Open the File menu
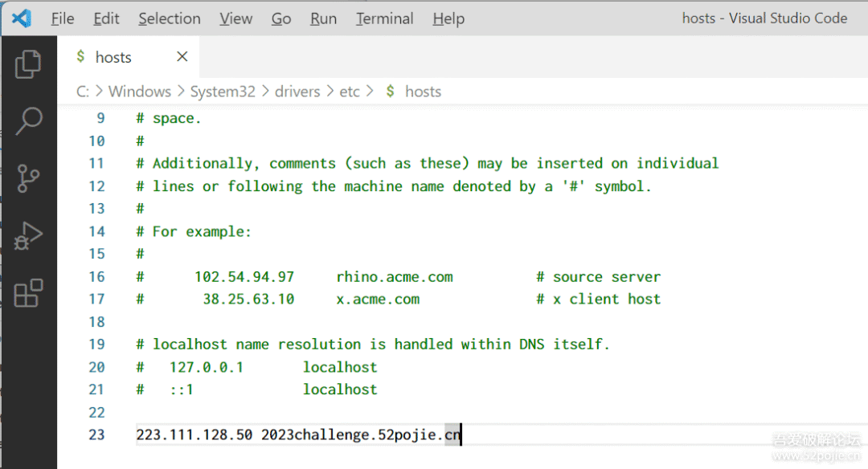Screen dimensions: 868x469 [63, 18]
